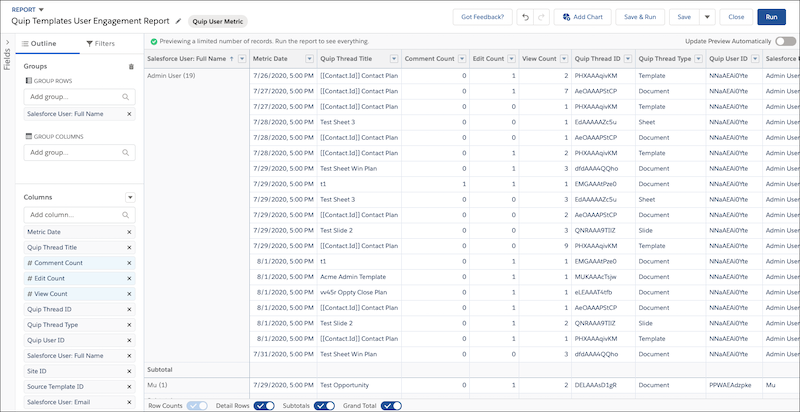Edit report name with pencil icon
Viewport: 800px width, 412px height.
pos(178,21)
